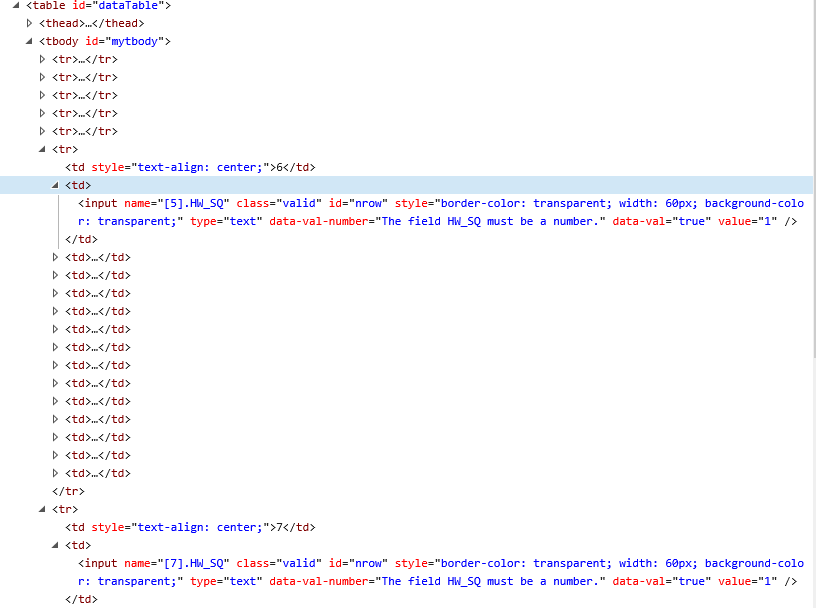Click class="valid" in the [5].HW_SQ input
Screen dimensions: 816x608
pos(279,204)
